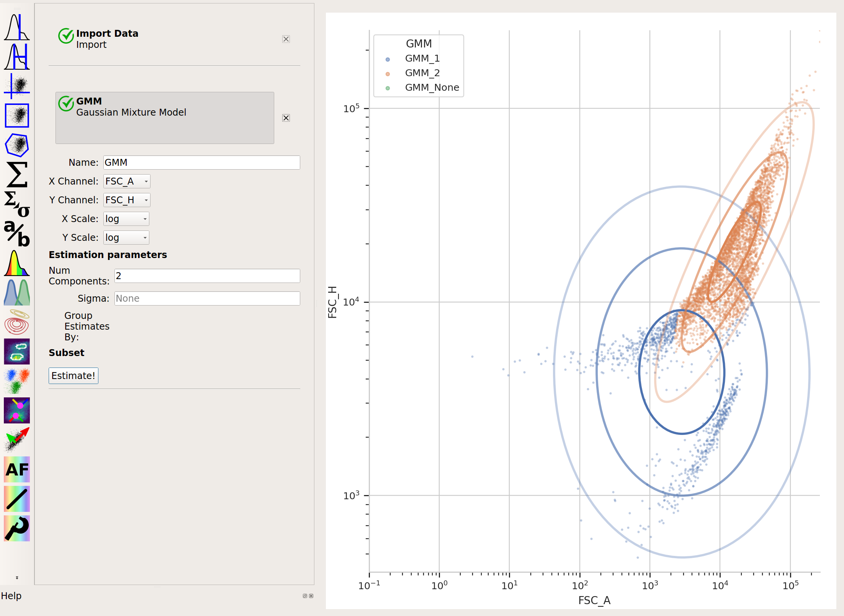Viewport: 844px width, 616px height.
Task: Open the X Channel FSC_A dropdown
Action: click(127, 181)
